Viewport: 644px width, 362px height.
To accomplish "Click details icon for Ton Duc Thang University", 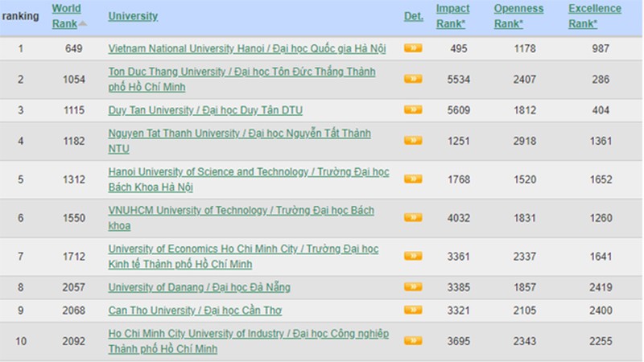I will tap(413, 79).
